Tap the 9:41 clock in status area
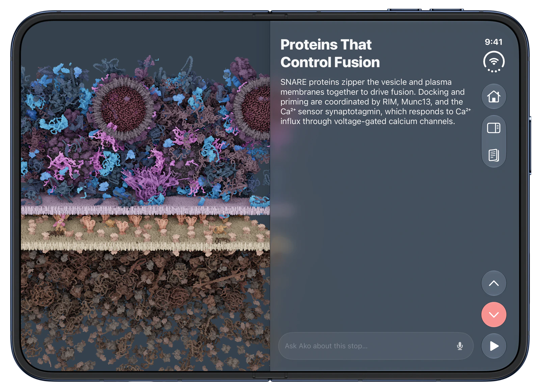 point(493,42)
